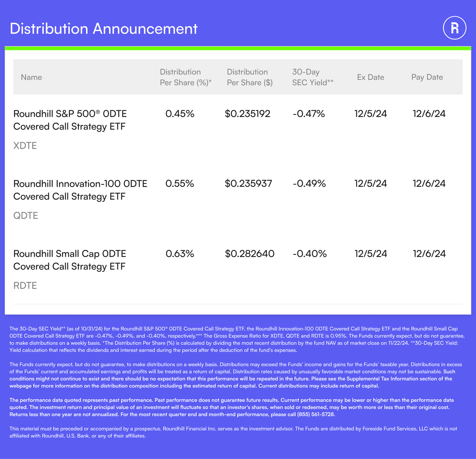The width and height of the screenshot is (476, 459).
Task: Select the Ex Date column header
Action: point(370,77)
